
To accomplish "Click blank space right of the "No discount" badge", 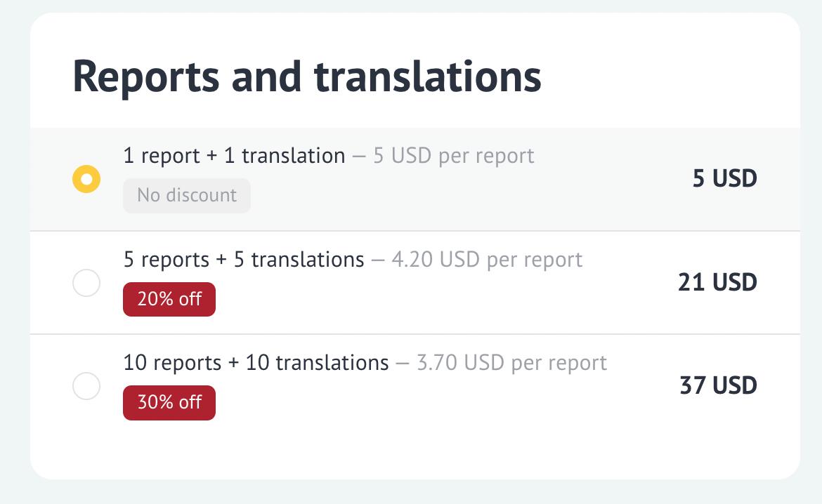I will click(422, 197).
